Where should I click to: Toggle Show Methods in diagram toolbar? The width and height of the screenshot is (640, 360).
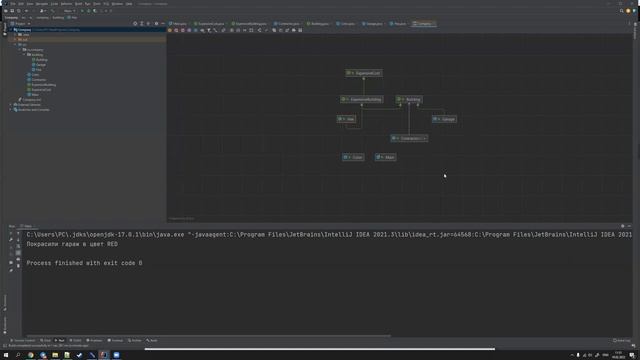183,30
